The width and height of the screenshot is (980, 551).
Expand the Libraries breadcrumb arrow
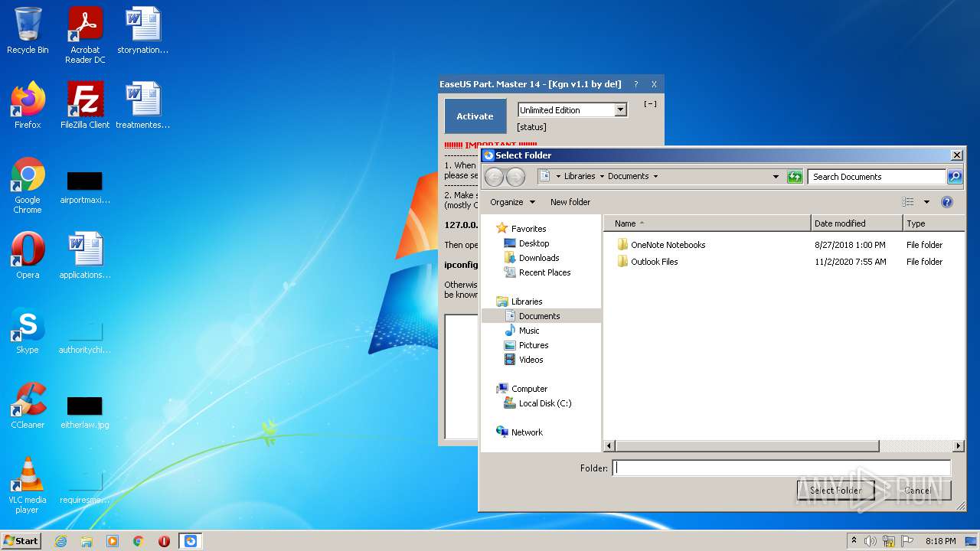tap(602, 177)
